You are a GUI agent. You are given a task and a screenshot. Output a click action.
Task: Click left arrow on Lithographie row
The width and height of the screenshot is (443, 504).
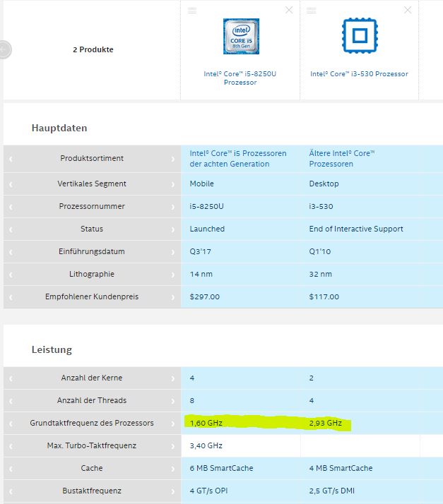(11, 275)
